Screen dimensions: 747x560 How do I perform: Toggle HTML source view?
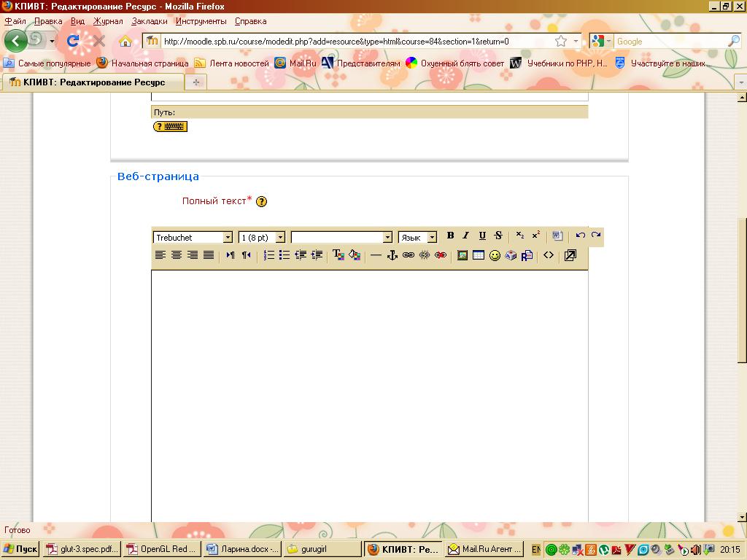[549, 255]
